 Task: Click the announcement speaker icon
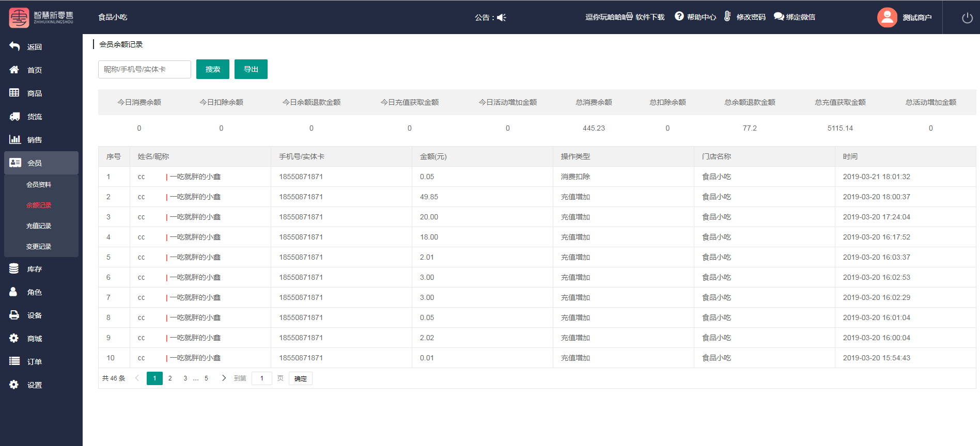pos(501,18)
